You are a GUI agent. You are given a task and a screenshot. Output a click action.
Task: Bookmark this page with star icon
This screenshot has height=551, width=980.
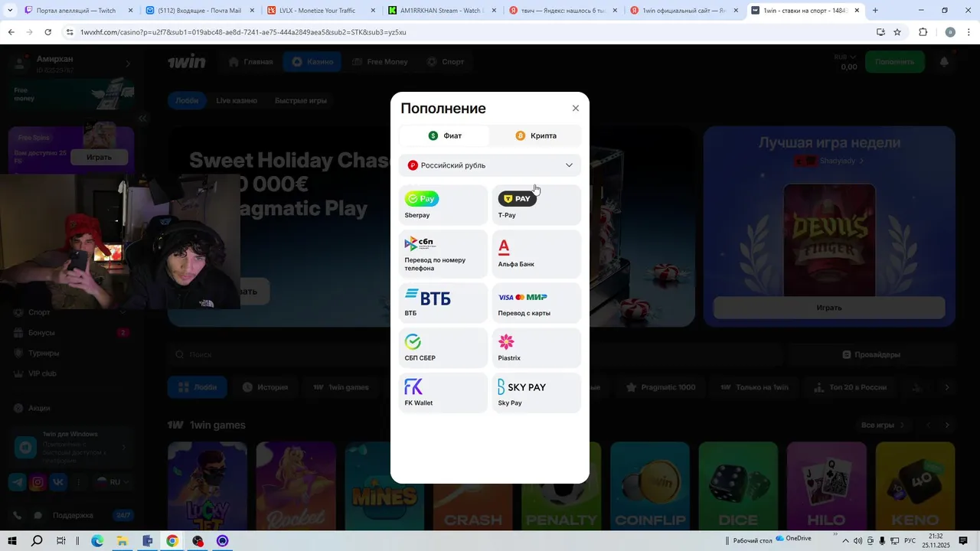point(897,32)
